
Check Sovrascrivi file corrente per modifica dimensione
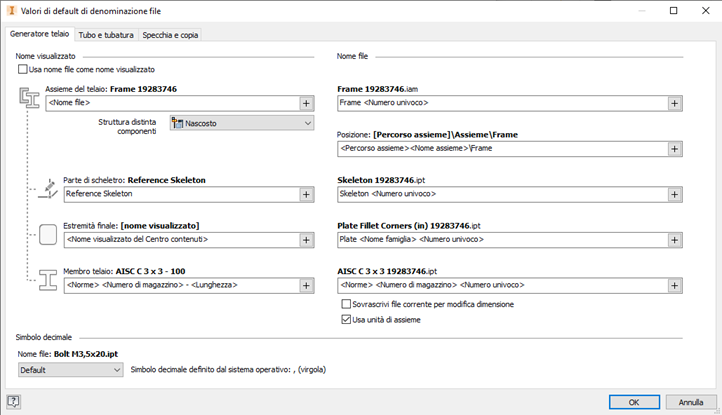click(346, 304)
